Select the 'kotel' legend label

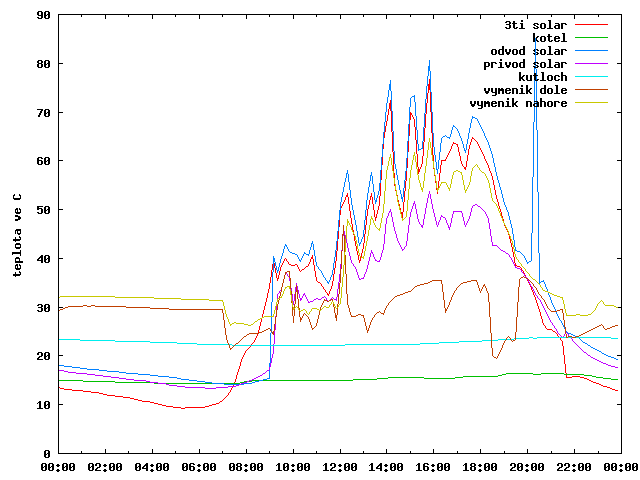tap(549, 38)
